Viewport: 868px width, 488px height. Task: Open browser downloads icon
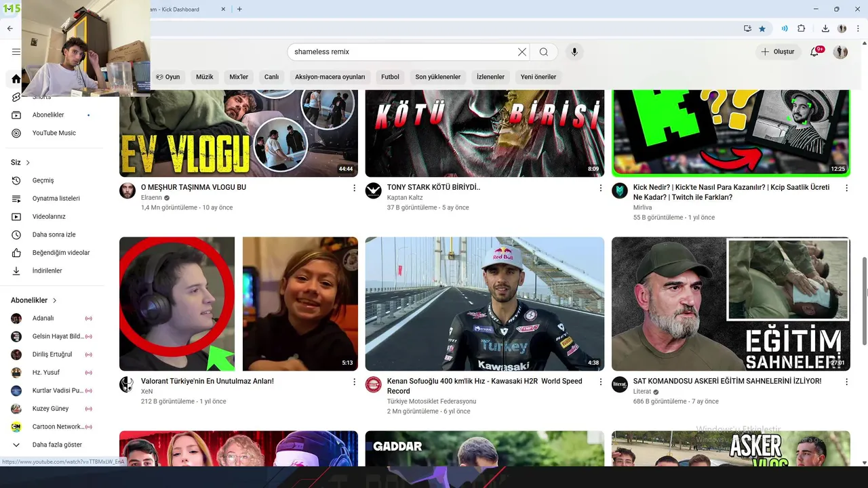click(x=825, y=28)
